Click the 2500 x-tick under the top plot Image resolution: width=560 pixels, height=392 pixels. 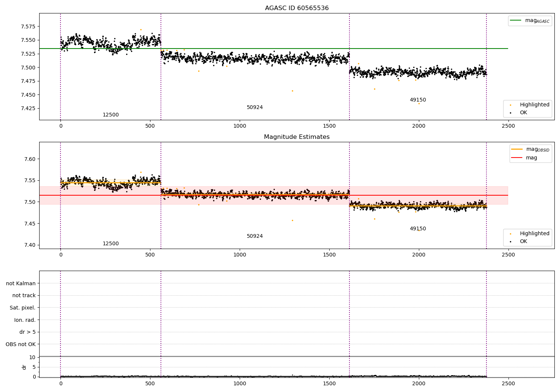pos(508,126)
